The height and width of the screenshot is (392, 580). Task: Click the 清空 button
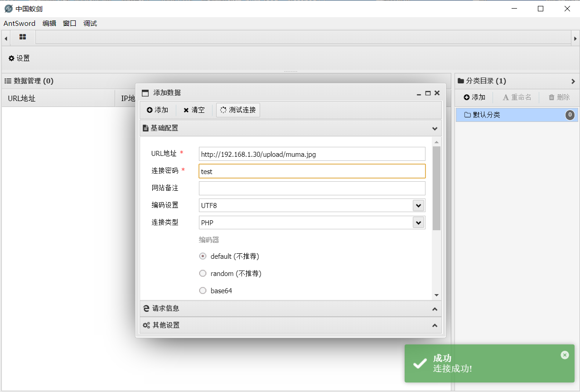[194, 110]
